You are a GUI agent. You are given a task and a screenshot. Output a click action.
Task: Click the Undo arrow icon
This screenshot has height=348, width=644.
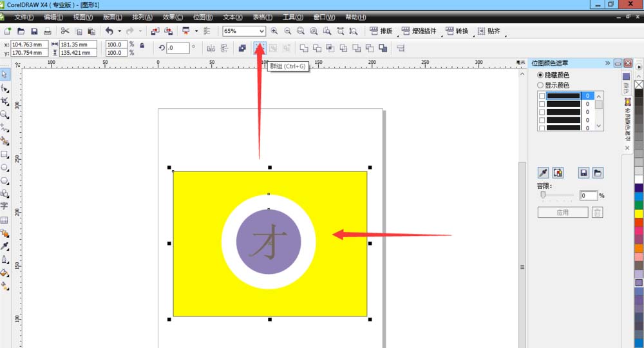click(109, 31)
